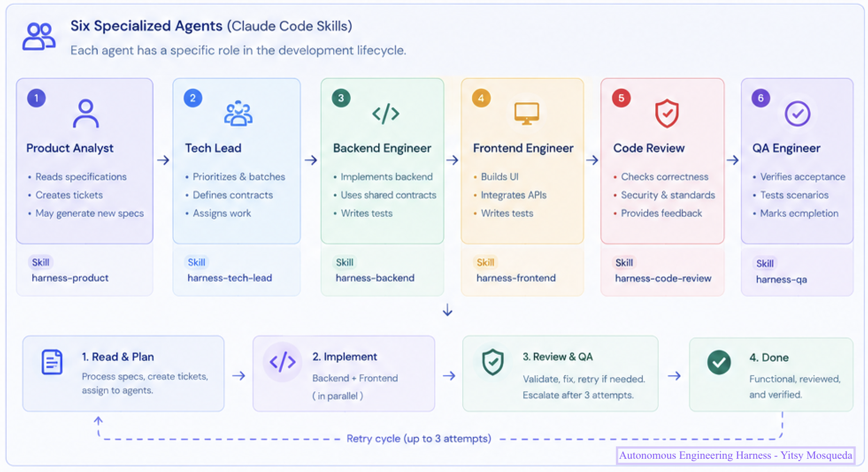This screenshot has height=472, width=868.
Task: Click the 'Retry cycle (up to 3 attempts)' label
Action: (419, 438)
